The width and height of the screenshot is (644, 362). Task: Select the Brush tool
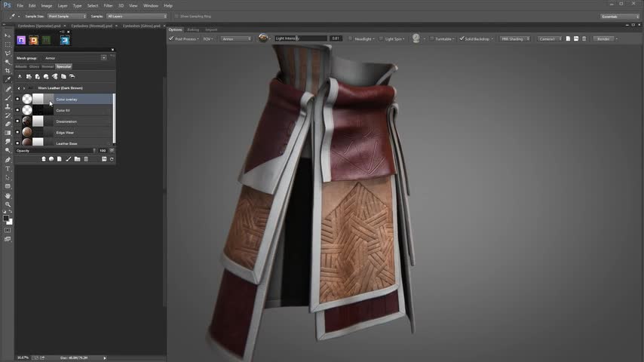click(x=8, y=97)
